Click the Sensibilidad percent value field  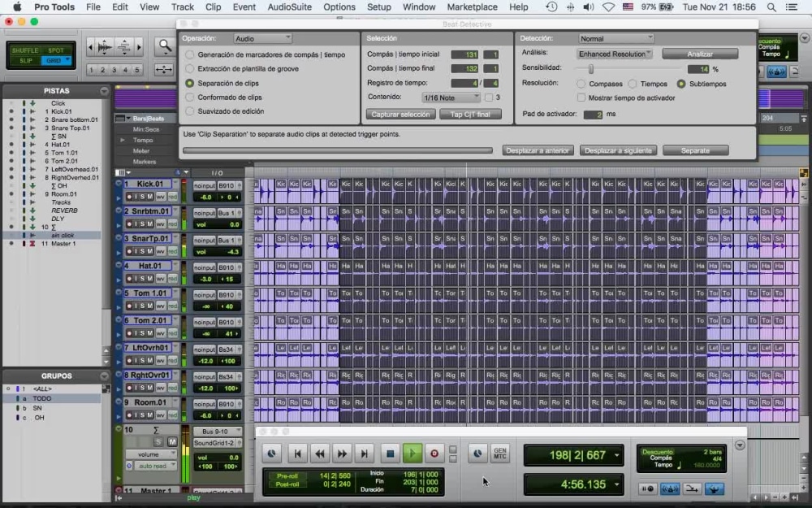click(x=698, y=69)
